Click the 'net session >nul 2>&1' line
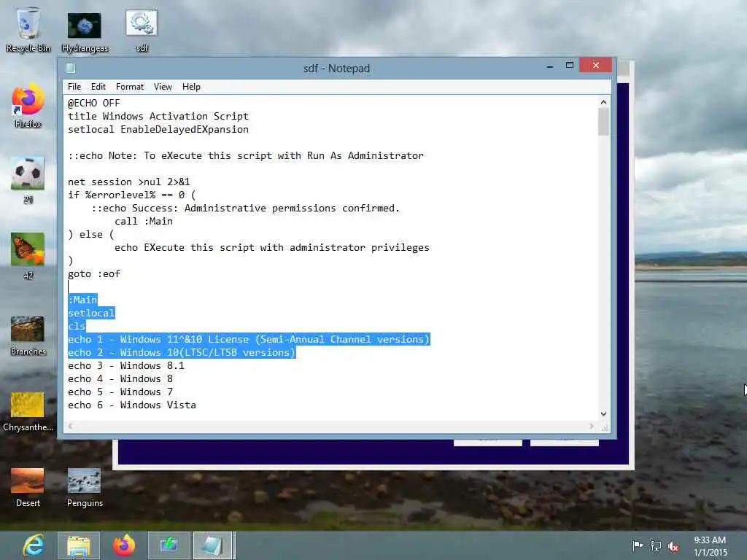 click(x=128, y=182)
